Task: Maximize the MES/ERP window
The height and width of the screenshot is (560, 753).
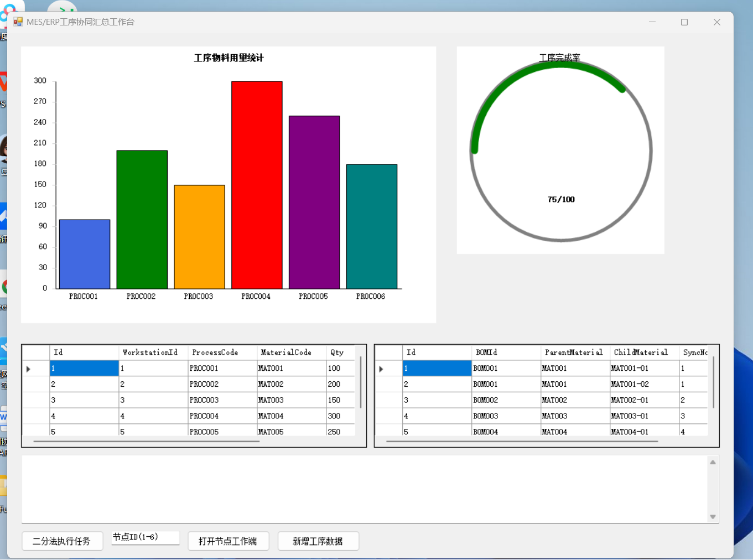Action: 684,22
